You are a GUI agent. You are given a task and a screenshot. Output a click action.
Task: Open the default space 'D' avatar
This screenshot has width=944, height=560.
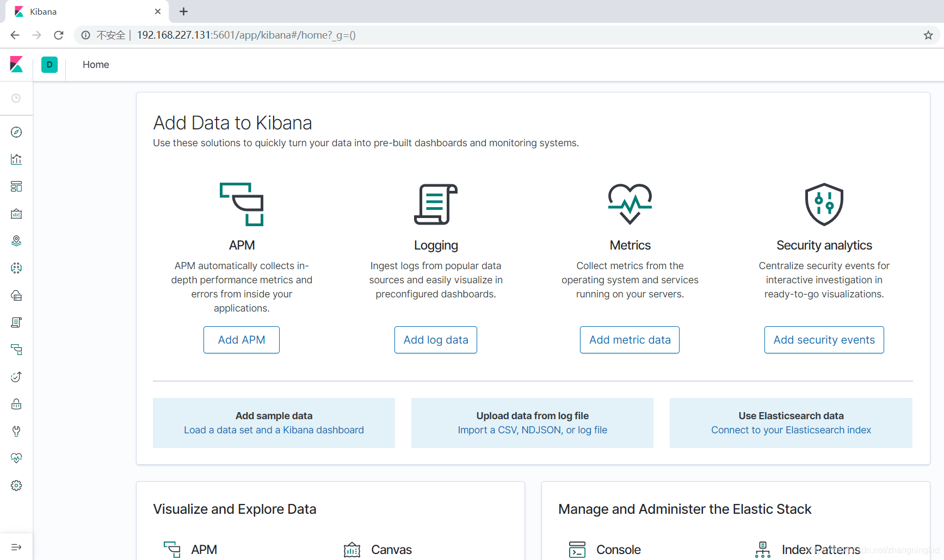[50, 65]
